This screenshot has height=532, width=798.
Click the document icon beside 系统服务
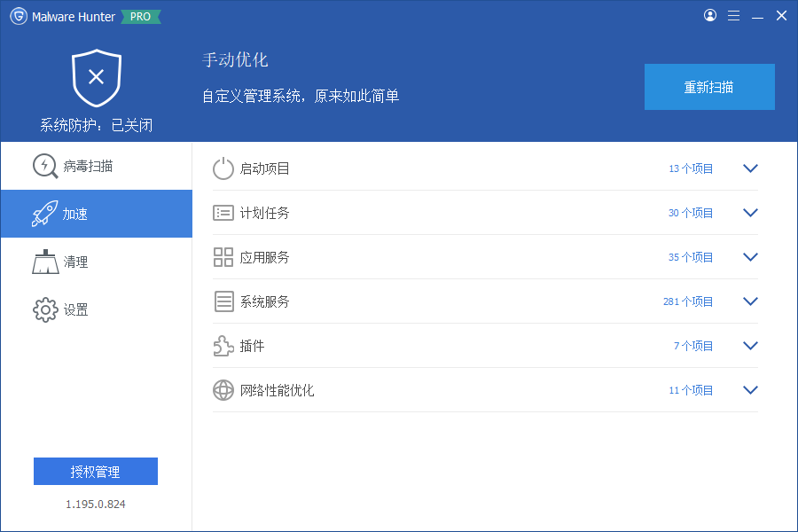coord(223,301)
